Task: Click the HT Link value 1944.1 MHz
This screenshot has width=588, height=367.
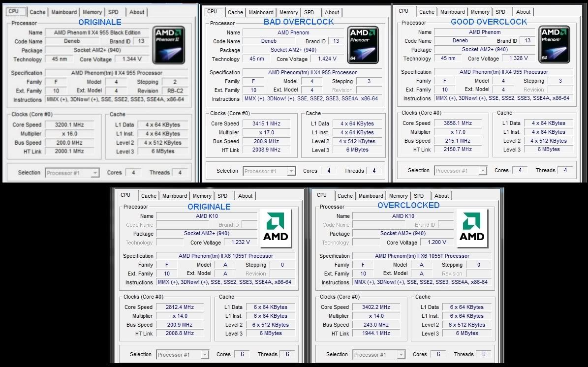Action: coord(376,333)
